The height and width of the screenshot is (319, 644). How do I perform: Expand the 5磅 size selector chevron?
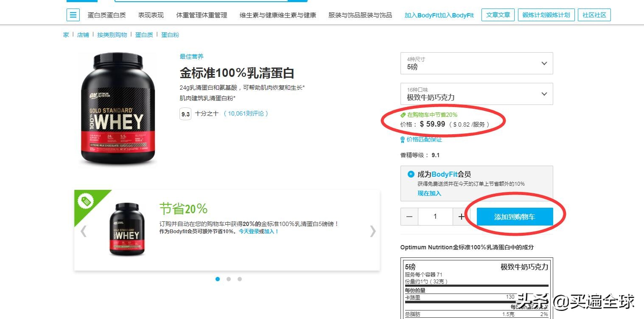click(x=544, y=63)
